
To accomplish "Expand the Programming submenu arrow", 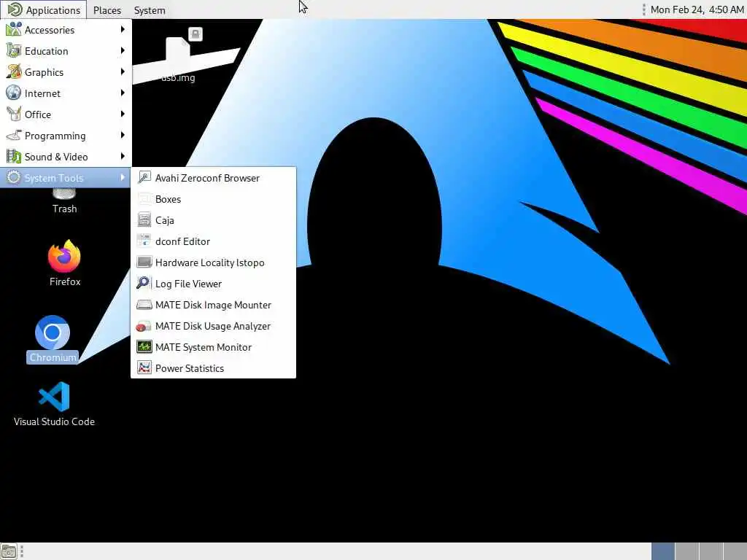I will (123, 135).
